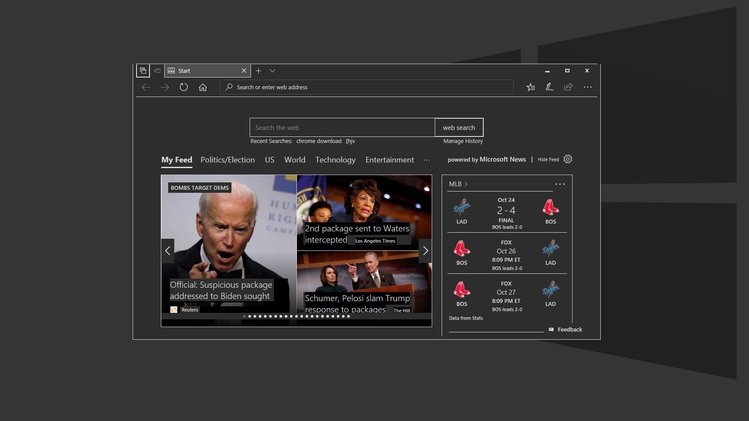Click the web search button
The width and height of the screenshot is (749, 421).
(x=459, y=128)
